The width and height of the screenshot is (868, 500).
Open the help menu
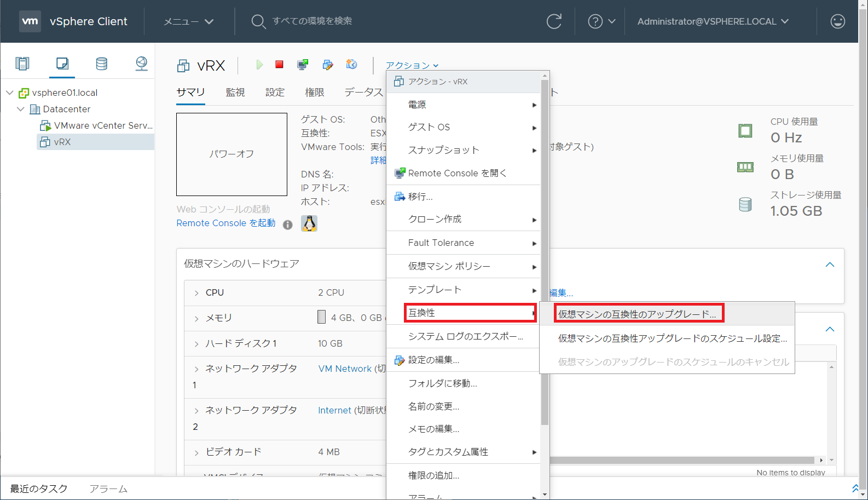601,21
